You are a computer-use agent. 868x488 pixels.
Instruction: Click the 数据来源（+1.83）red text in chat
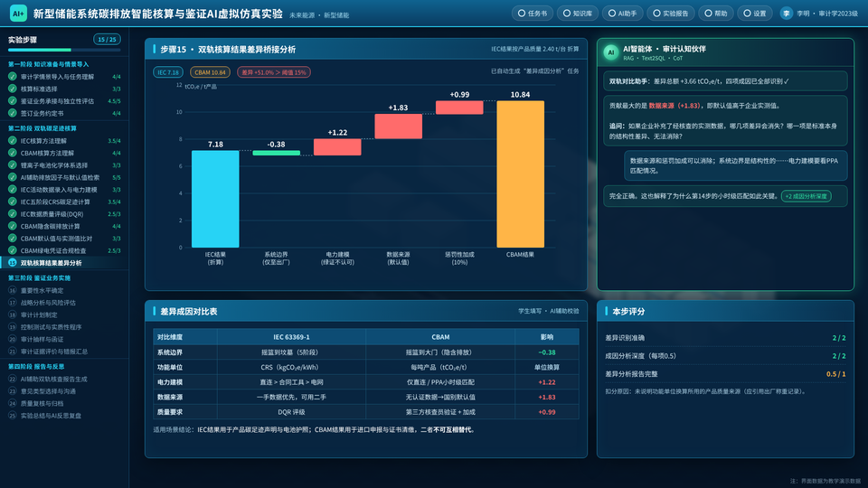coord(675,105)
